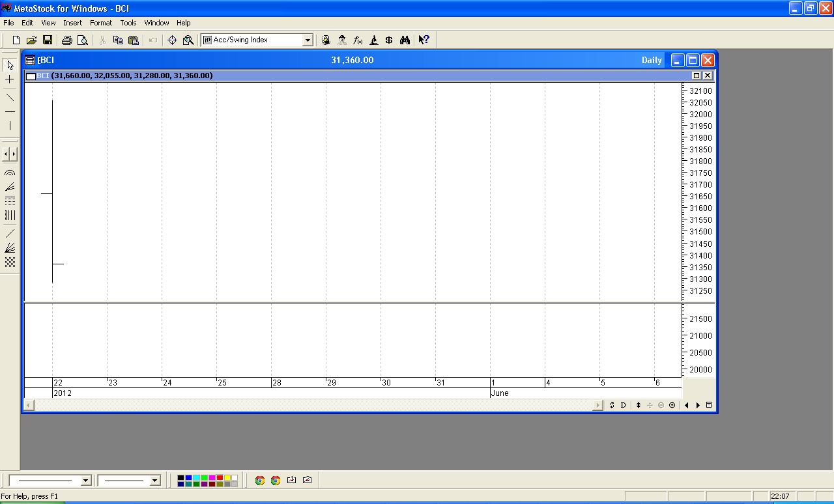
Task: Select the vertical time zones lines tool
Action: [x=10, y=215]
